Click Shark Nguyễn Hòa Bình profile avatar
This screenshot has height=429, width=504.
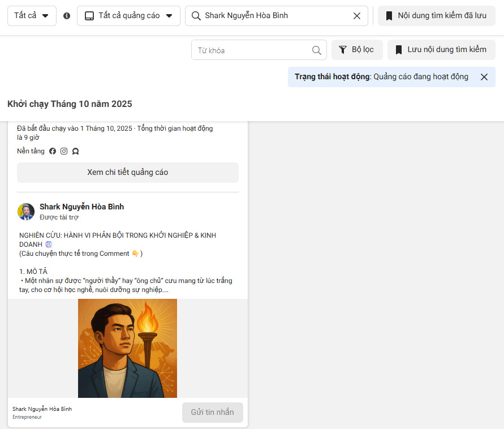pyautogui.click(x=26, y=212)
